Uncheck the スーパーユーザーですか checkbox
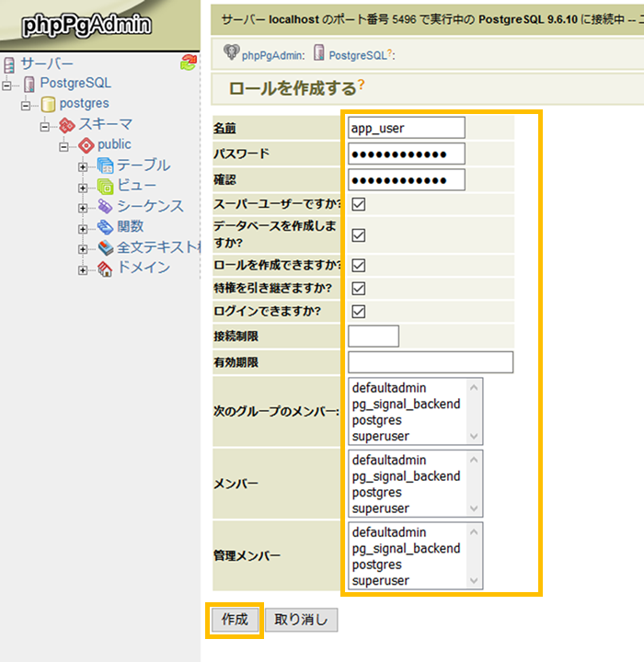644x662 pixels. click(x=359, y=204)
